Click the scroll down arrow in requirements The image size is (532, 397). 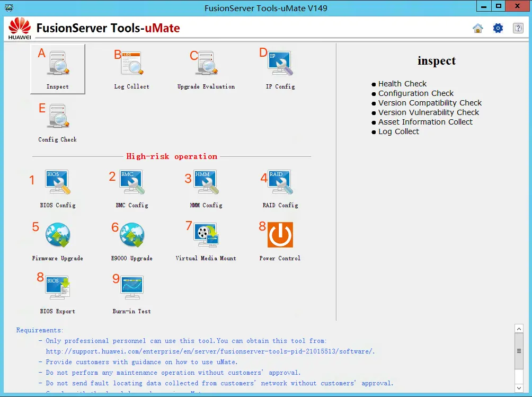(519, 388)
